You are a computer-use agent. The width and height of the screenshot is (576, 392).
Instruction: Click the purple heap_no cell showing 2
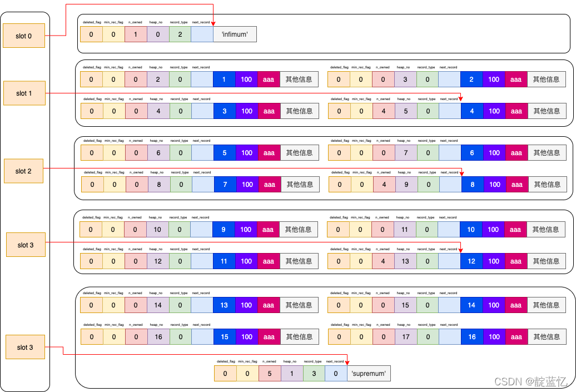coord(158,80)
